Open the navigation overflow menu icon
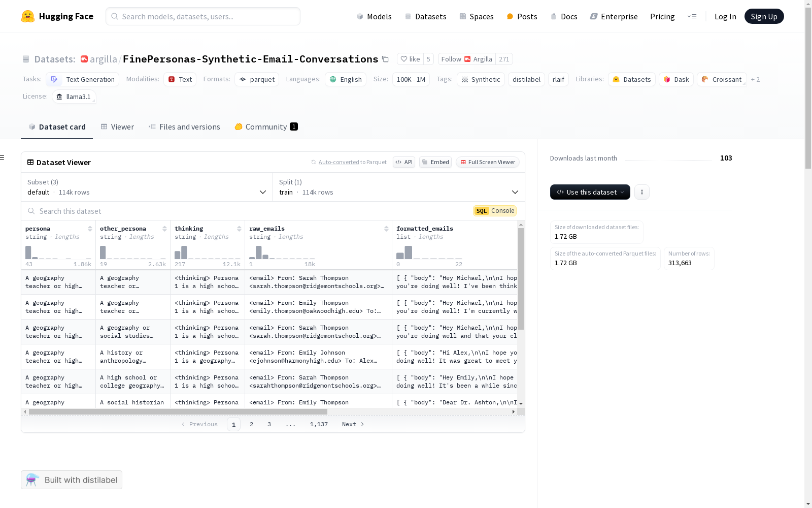Image resolution: width=812 pixels, height=508 pixels. pyautogui.click(x=692, y=16)
